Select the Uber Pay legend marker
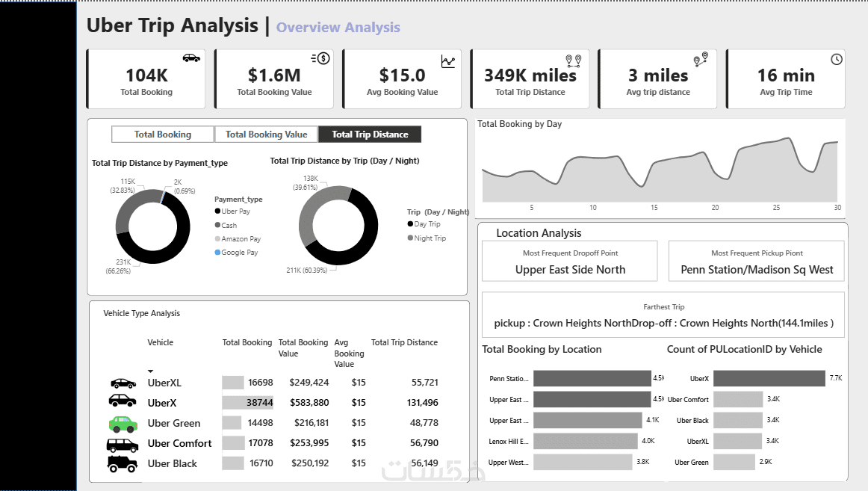868x491 pixels. pos(217,211)
